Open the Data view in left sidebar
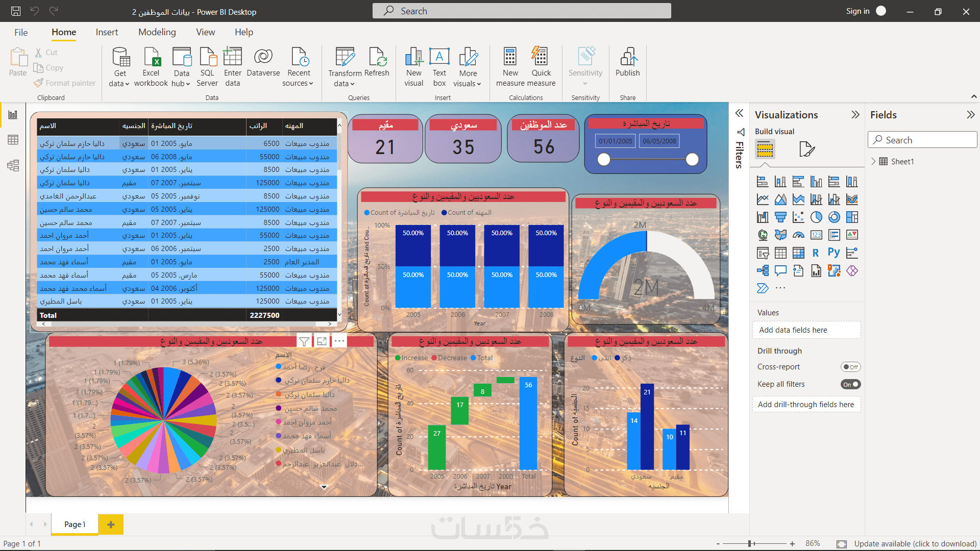 pos(13,140)
